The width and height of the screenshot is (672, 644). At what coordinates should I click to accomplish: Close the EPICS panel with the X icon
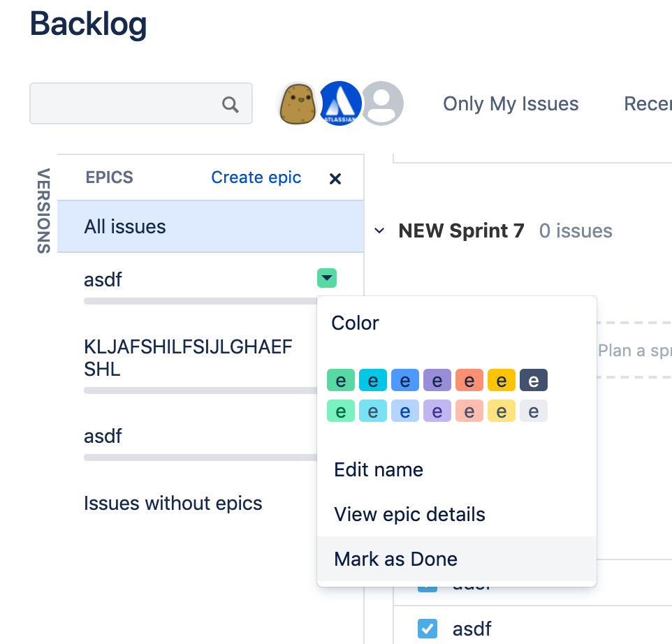point(335,178)
